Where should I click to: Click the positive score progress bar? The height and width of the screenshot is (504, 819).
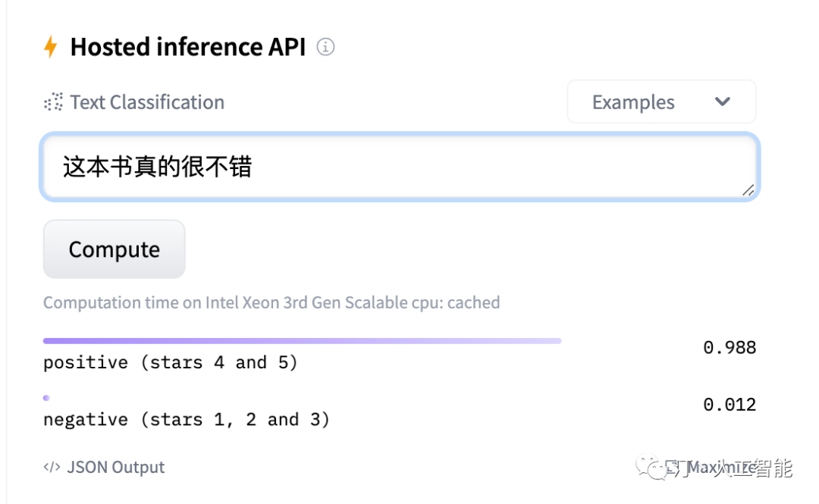[x=303, y=340]
